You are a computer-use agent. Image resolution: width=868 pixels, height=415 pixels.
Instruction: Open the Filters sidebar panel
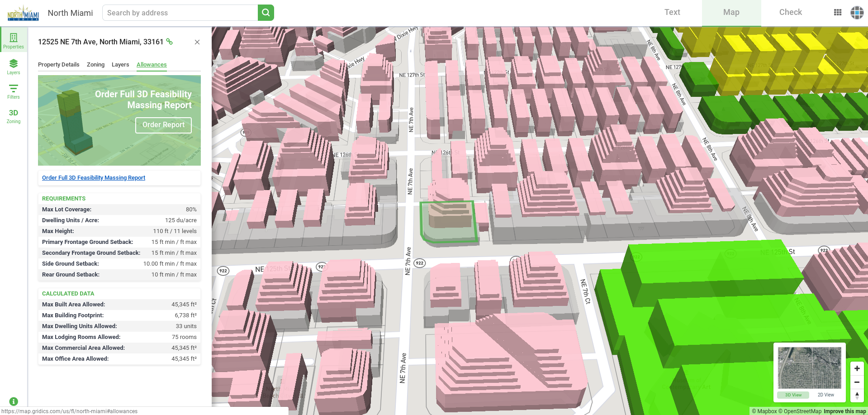click(x=14, y=91)
